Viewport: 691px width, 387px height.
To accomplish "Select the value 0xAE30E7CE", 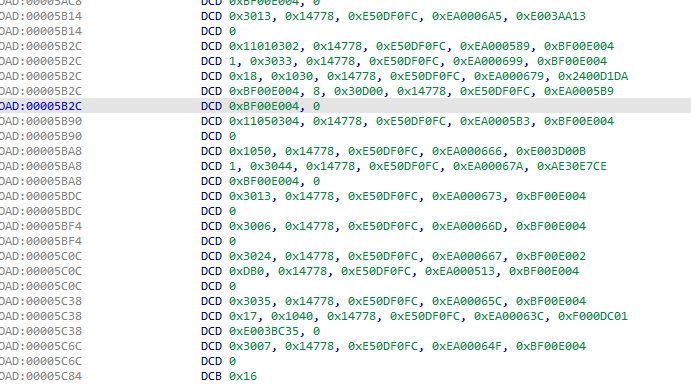I will tap(572, 166).
